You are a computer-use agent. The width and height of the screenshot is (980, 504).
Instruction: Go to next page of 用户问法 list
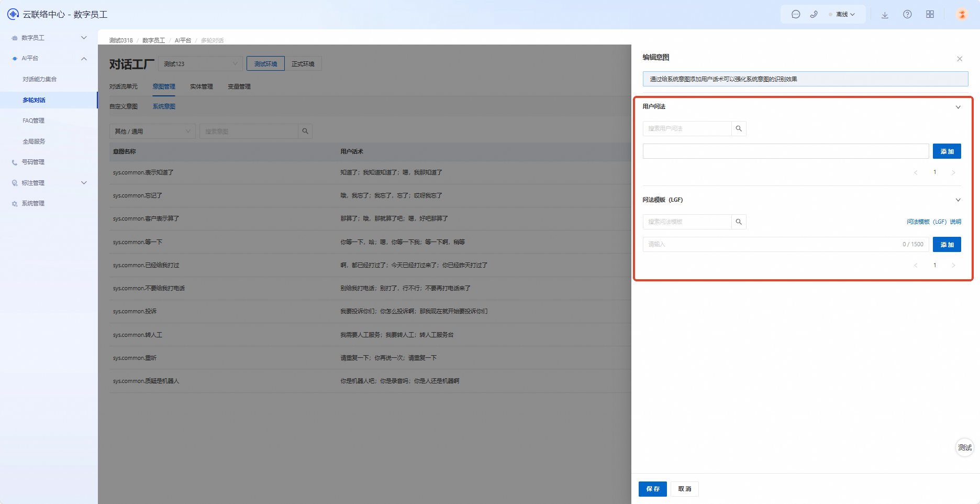click(953, 172)
